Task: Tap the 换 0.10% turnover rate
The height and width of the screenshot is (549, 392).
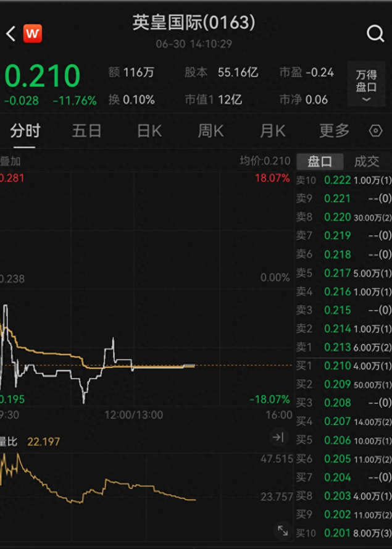Action: [131, 100]
